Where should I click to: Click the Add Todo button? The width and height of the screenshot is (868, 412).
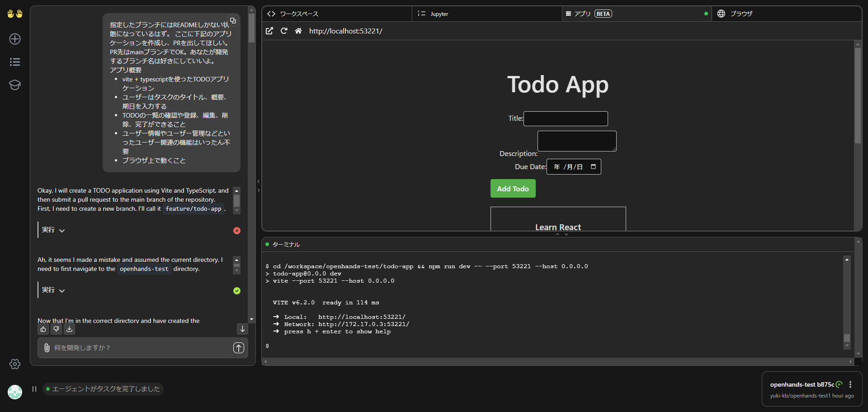pyautogui.click(x=513, y=188)
